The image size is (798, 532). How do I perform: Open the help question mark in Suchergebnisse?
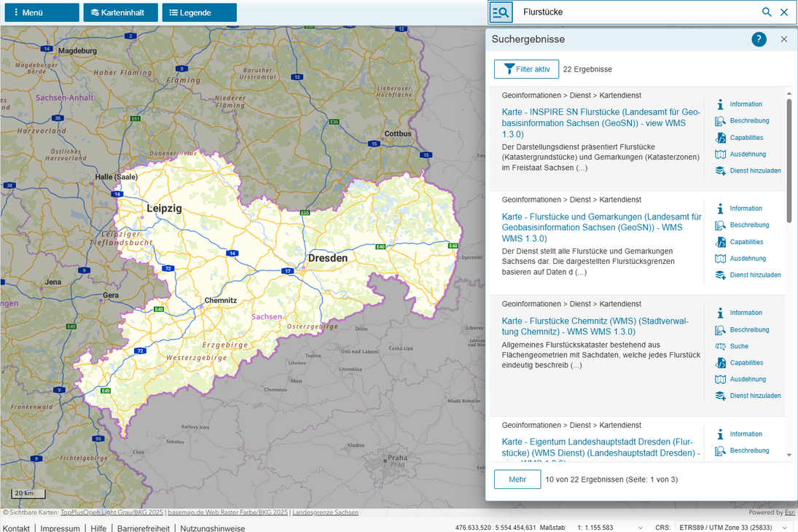pyautogui.click(x=759, y=39)
